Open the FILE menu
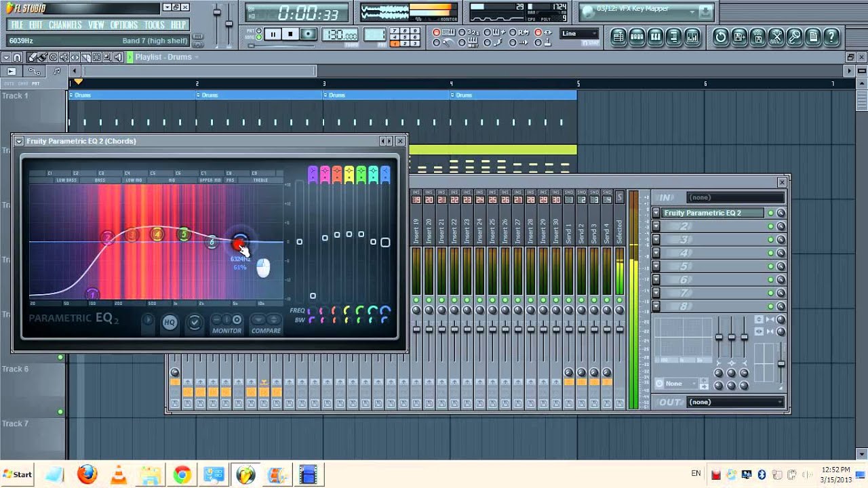Image resolution: width=868 pixels, height=488 pixels. click(17, 25)
